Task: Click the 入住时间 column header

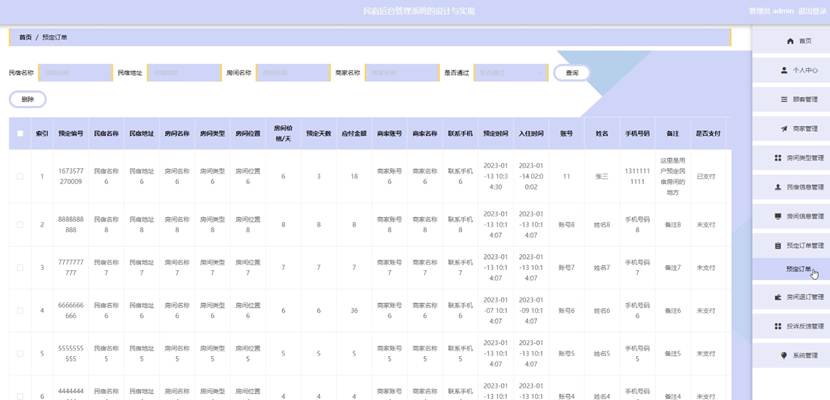Action: coord(531,134)
